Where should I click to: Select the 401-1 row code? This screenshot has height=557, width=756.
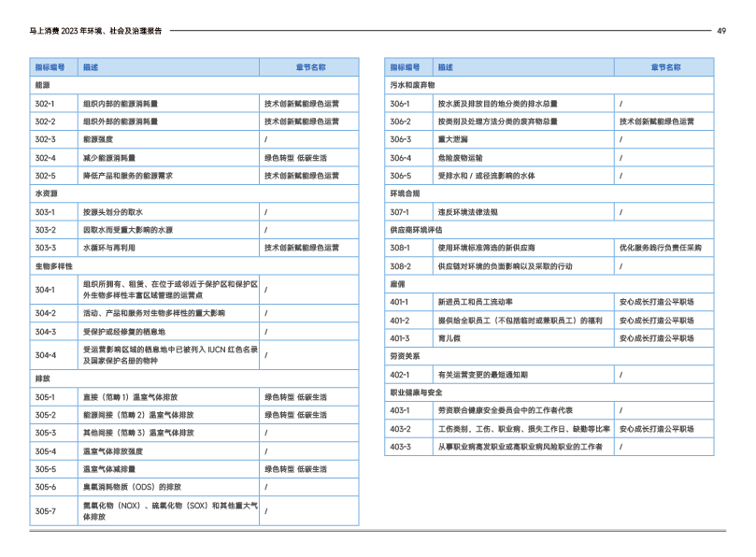click(400, 303)
